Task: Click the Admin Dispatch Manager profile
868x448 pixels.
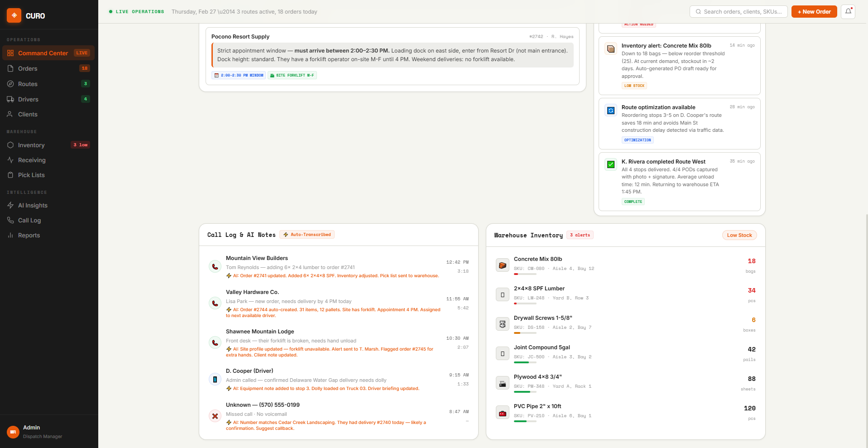Action: pos(49,432)
